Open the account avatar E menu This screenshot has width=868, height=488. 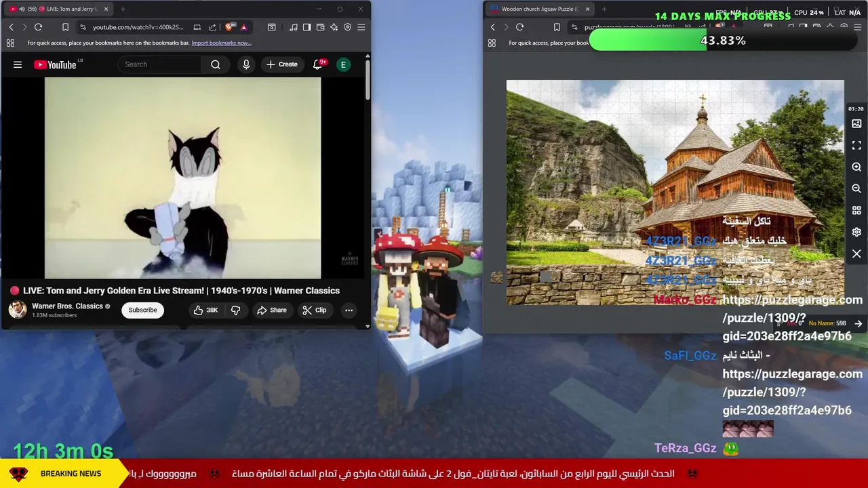click(x=343, y=64)
